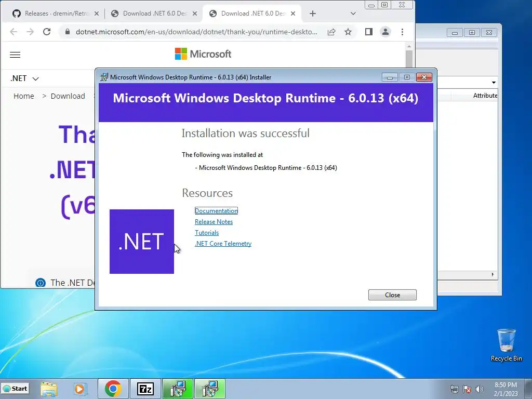Screen dimensions: 532x399
Task: Click the Microsoft logo
Action: (x=203, y=54)
